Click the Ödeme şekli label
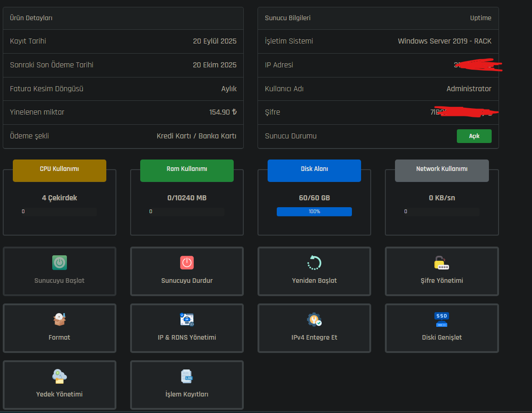Image resolution: width=532 pixels, height=413 pixels. pos(29,136)
